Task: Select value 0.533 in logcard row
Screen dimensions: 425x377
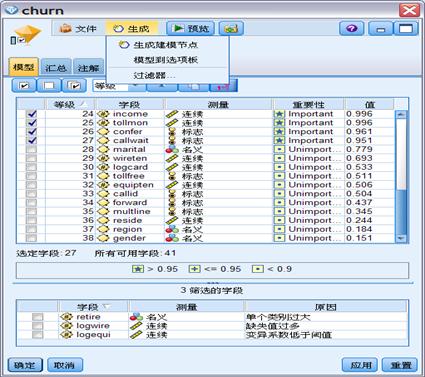Action: pos(359,167)
